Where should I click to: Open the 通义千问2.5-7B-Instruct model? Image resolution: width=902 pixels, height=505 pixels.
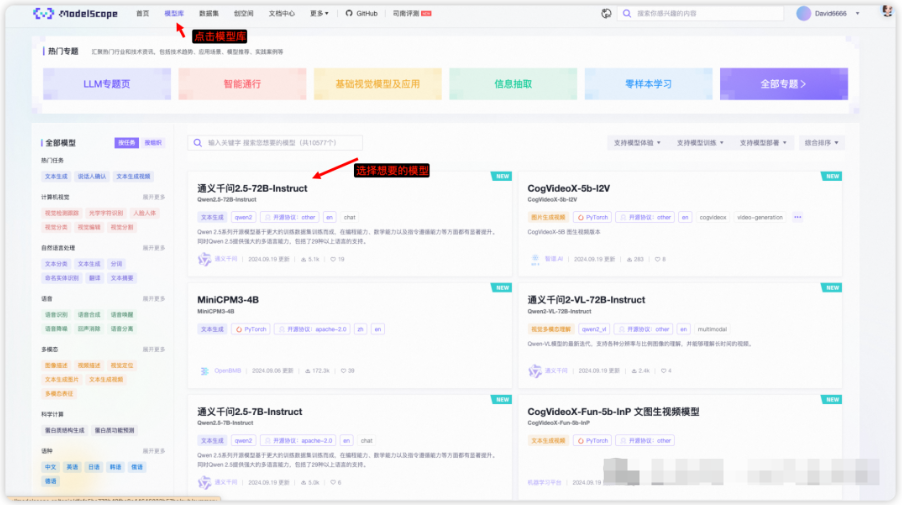[250, 412]
